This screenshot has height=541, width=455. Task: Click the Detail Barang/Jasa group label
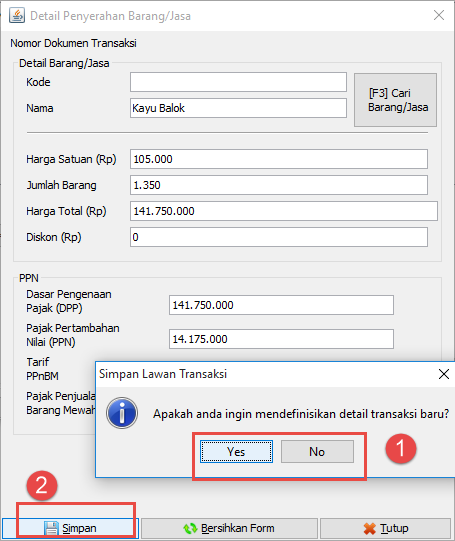(64, 63)
